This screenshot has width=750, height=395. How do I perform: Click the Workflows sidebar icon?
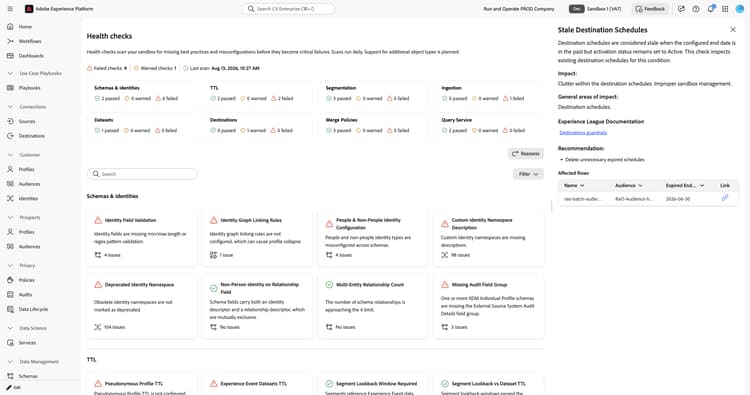(10, 41)
